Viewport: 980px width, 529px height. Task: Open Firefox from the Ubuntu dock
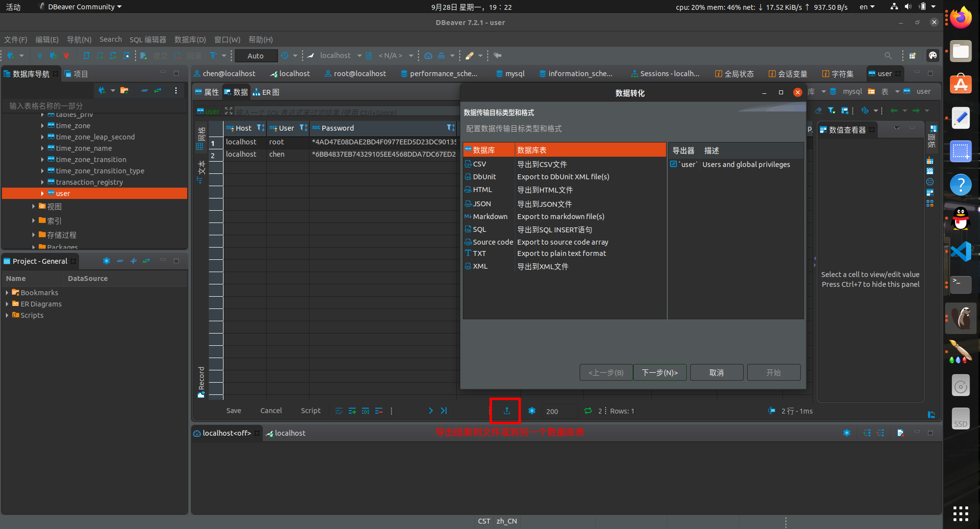point(961,19)
